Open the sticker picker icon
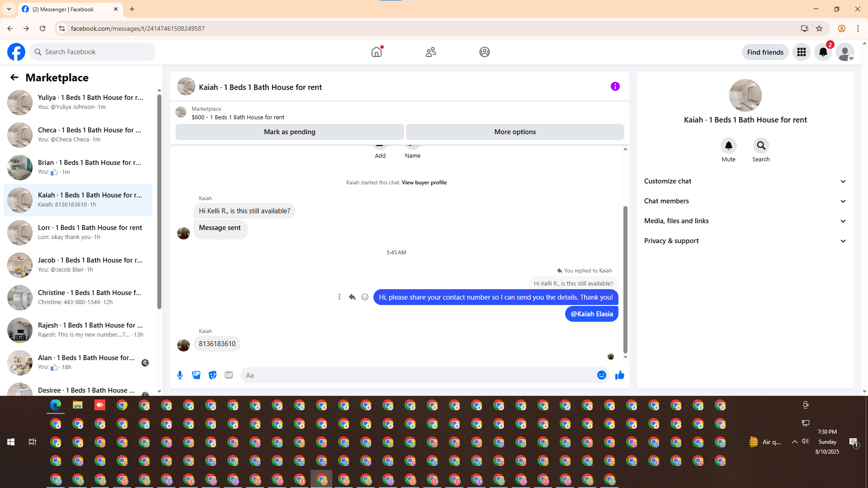The height and width of the screenshot is (488, 868). pyautogui.click(x=212, y=375)
